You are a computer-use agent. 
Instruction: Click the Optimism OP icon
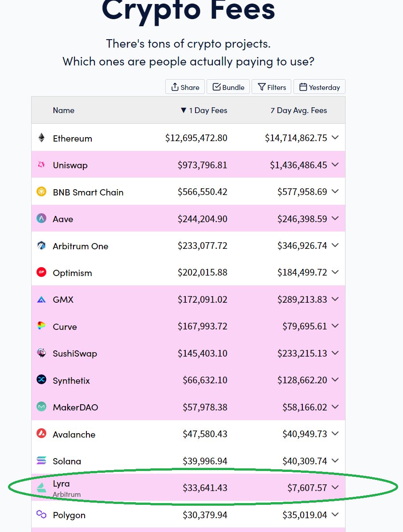click(x=41, y=272)
